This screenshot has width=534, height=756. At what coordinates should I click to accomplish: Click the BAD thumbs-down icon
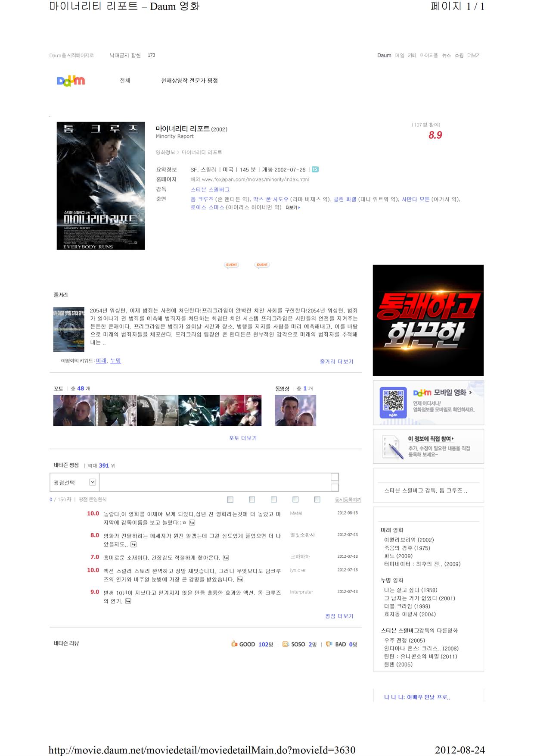click(x=329, y=644)
